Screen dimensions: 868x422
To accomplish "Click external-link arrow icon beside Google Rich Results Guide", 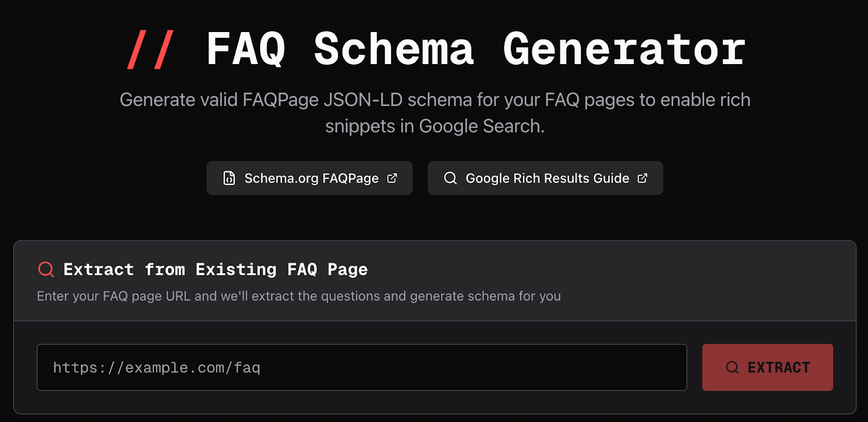I will tap(642, 178).
